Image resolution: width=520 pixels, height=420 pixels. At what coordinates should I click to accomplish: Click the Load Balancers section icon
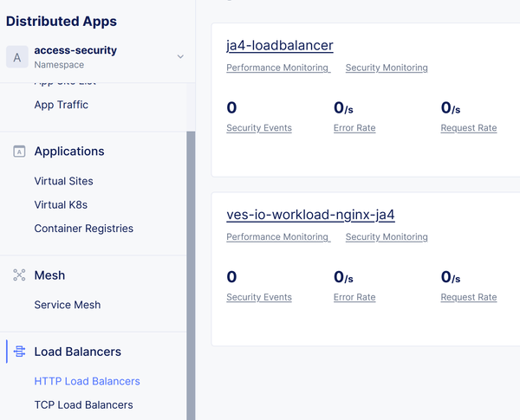19,352
